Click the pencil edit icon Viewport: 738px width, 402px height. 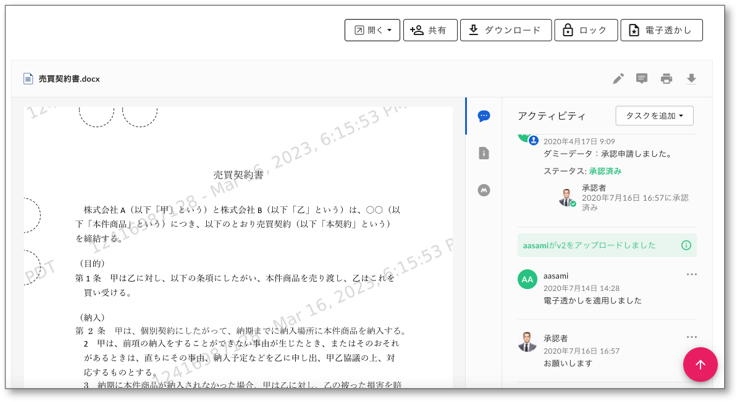click(x=618, y=79)
